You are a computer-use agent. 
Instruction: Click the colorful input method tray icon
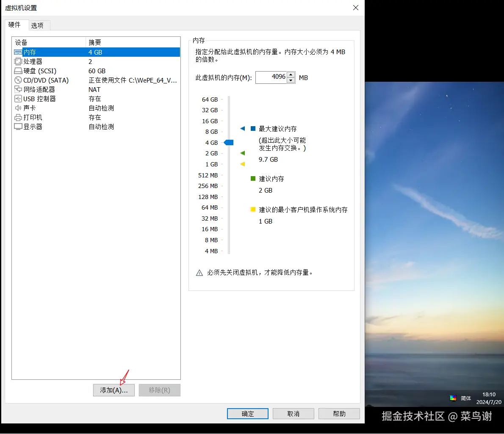point(453,398)
